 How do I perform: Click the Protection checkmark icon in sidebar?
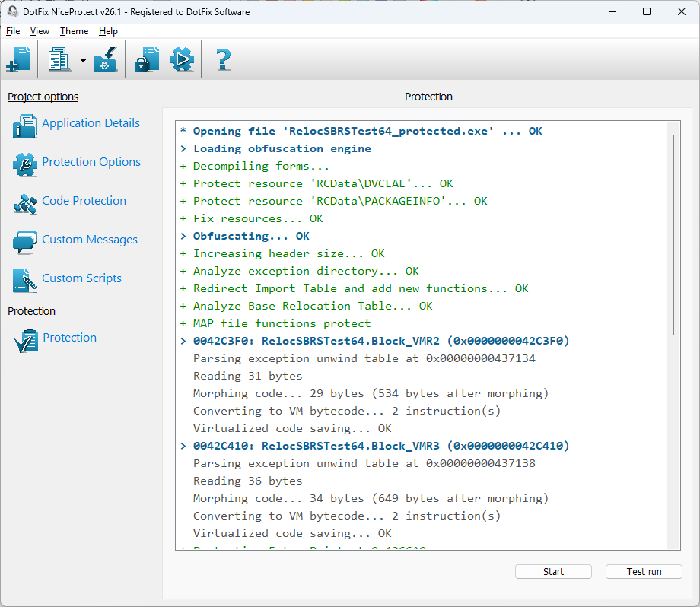(x=26, y=341)
